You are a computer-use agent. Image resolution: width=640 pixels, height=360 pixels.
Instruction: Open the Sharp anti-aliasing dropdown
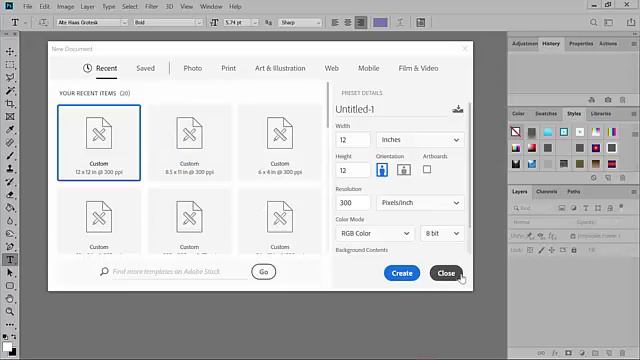300,22
